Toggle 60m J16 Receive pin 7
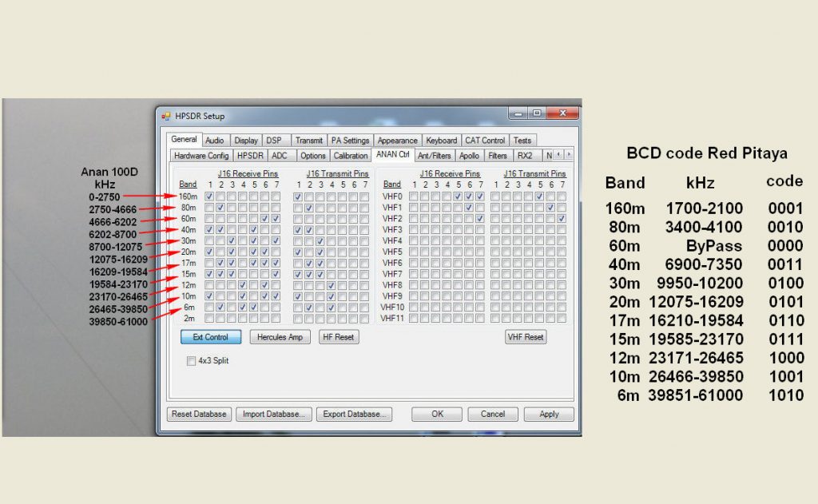This screenshot has width=818, height=504. [x=276, y=219]
